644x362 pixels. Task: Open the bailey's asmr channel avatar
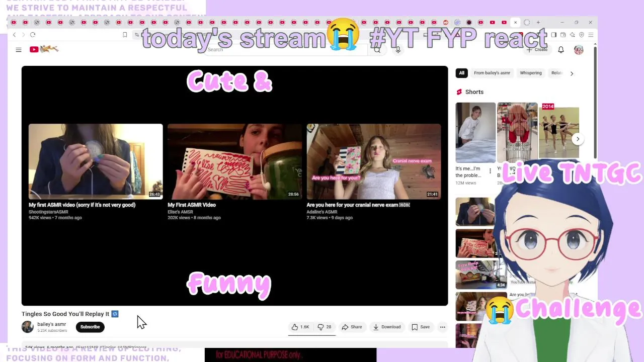coord(28,327)
